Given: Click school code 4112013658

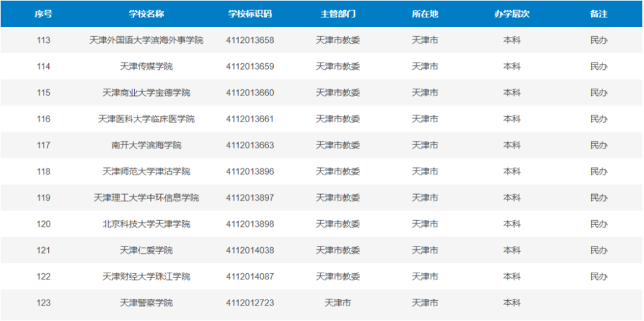Looking at the screenshot, I should tap(250, 40).
